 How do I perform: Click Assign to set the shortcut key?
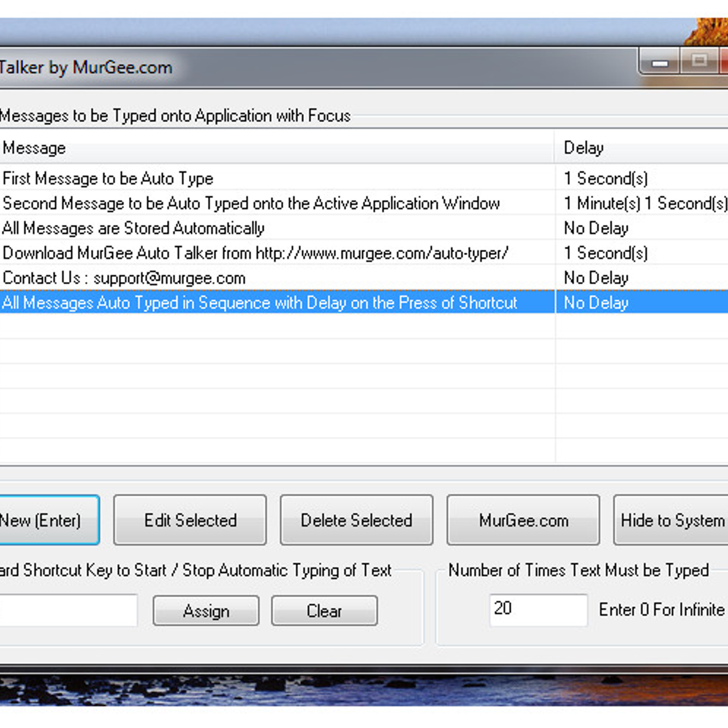206,611
